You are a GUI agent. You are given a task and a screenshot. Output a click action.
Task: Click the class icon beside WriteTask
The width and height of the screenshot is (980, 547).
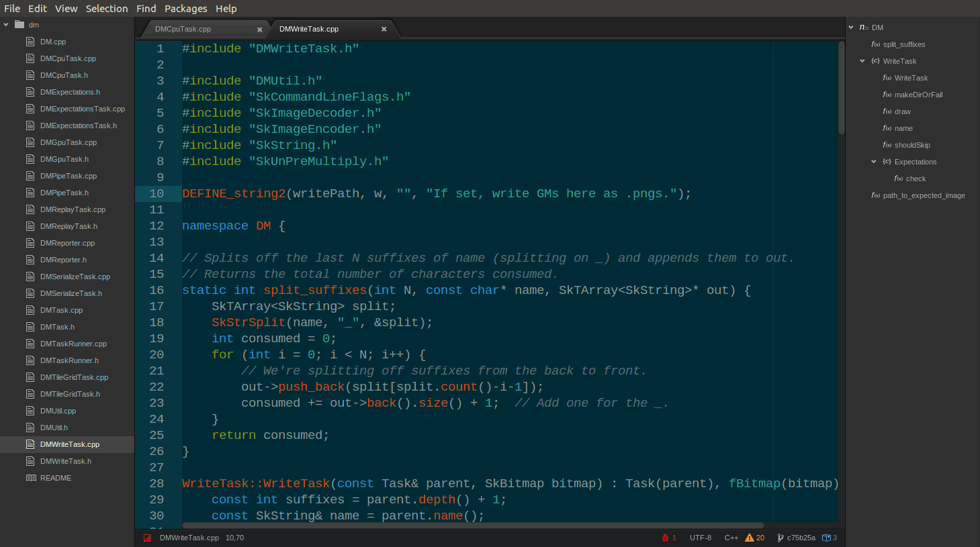click(x=875, y=61)
